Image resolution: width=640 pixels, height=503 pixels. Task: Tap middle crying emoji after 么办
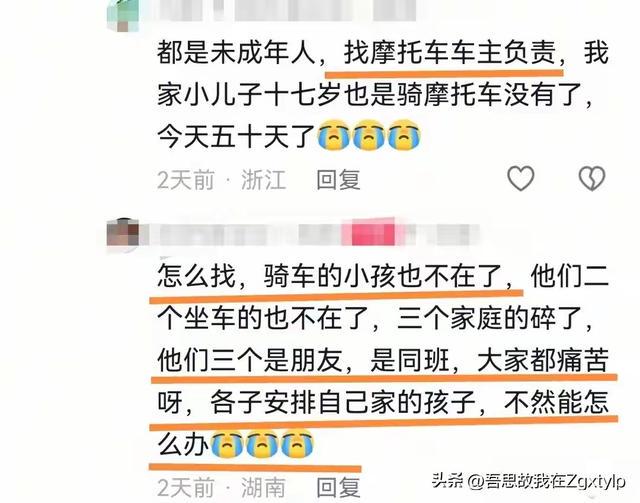(262, 443)
